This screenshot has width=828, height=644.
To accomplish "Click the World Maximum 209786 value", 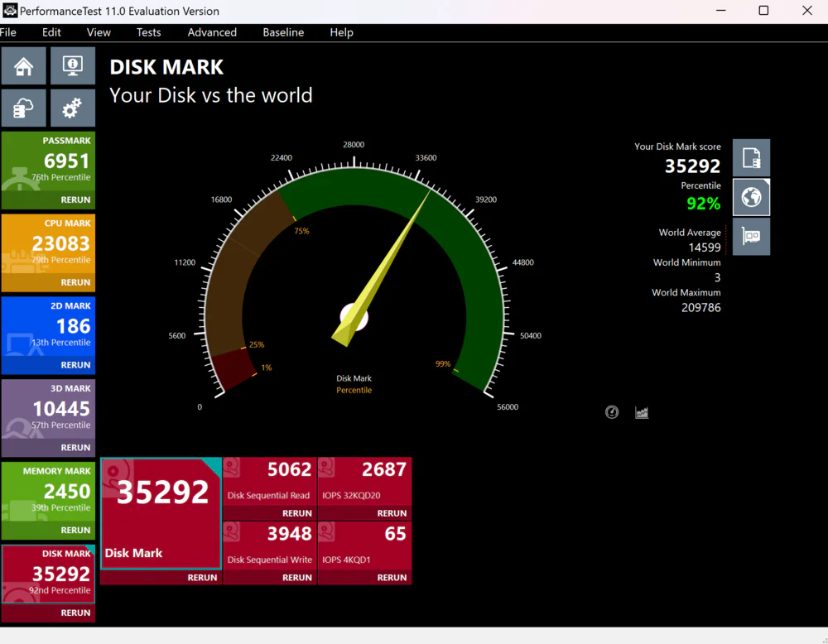I will [700, 308].
